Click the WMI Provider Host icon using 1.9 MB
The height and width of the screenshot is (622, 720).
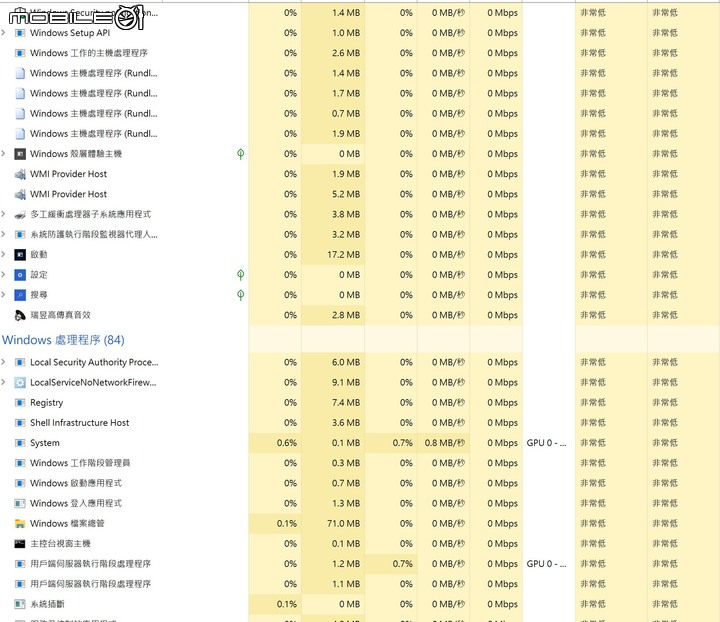coord(20,174)
